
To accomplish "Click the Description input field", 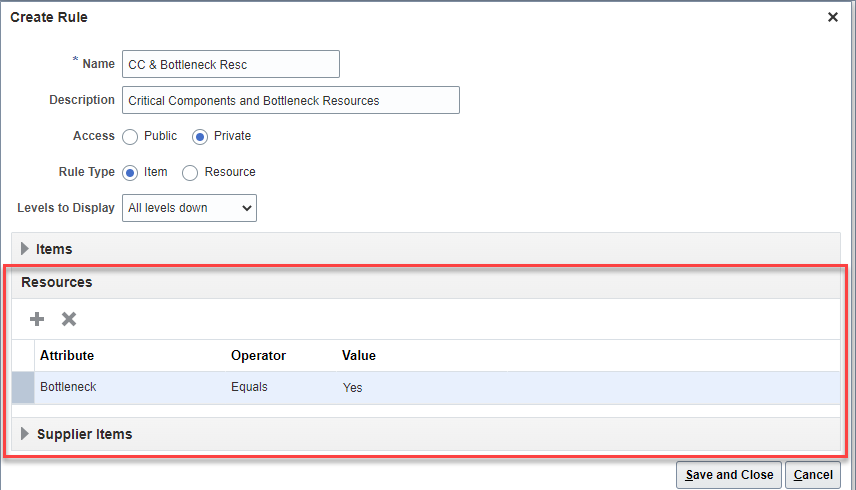I will [290, 100].
